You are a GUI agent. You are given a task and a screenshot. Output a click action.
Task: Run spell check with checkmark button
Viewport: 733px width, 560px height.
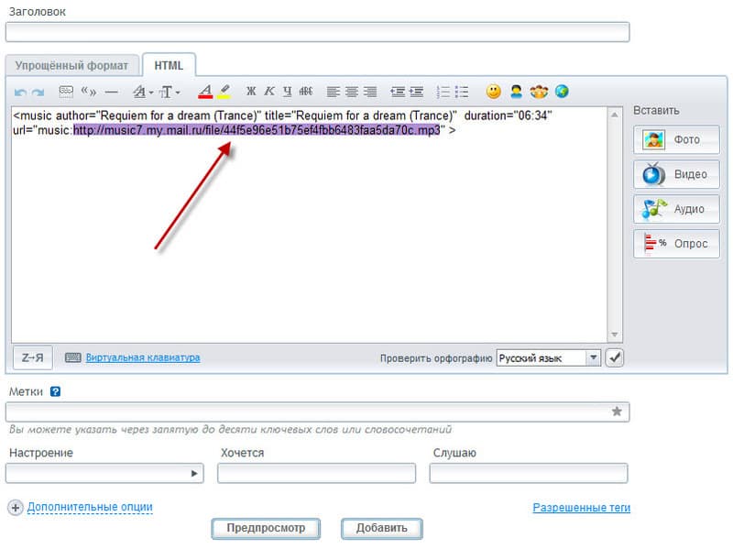click(x=614, y=358)
